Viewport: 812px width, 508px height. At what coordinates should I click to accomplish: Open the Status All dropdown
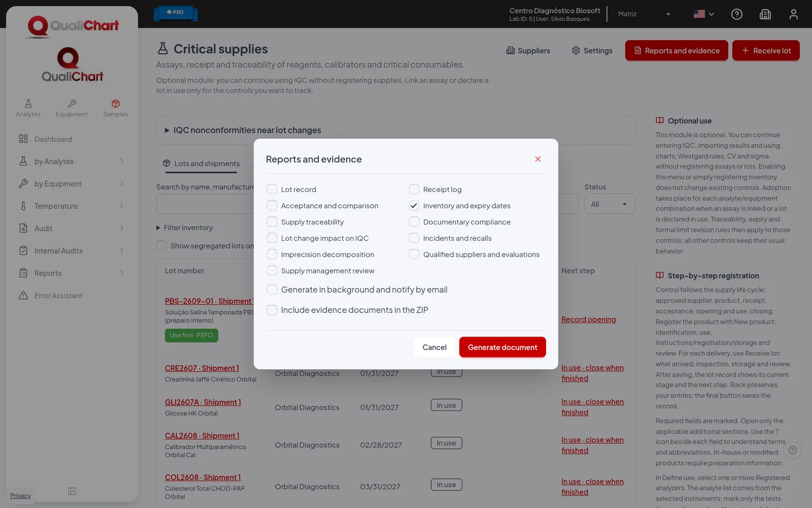610,204
